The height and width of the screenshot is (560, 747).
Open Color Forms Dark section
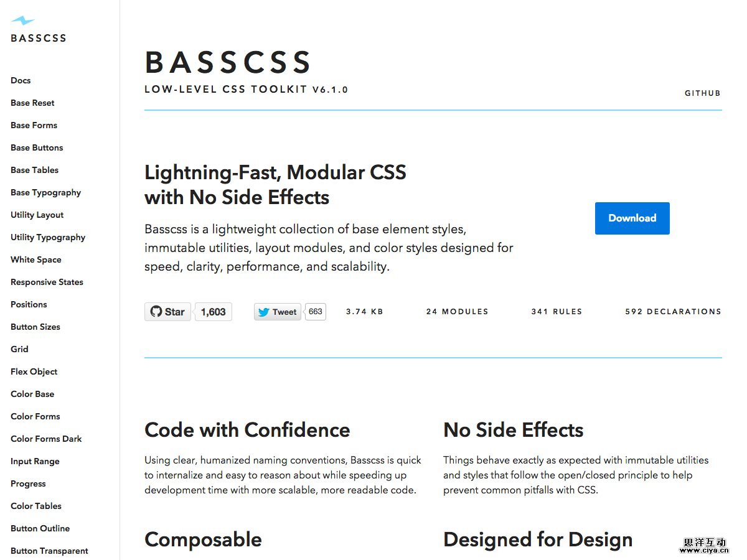[x=46, y=439]
